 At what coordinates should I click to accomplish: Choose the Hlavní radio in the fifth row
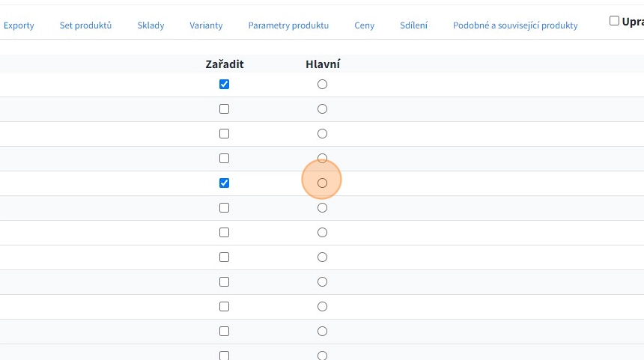tap(322, 183)
